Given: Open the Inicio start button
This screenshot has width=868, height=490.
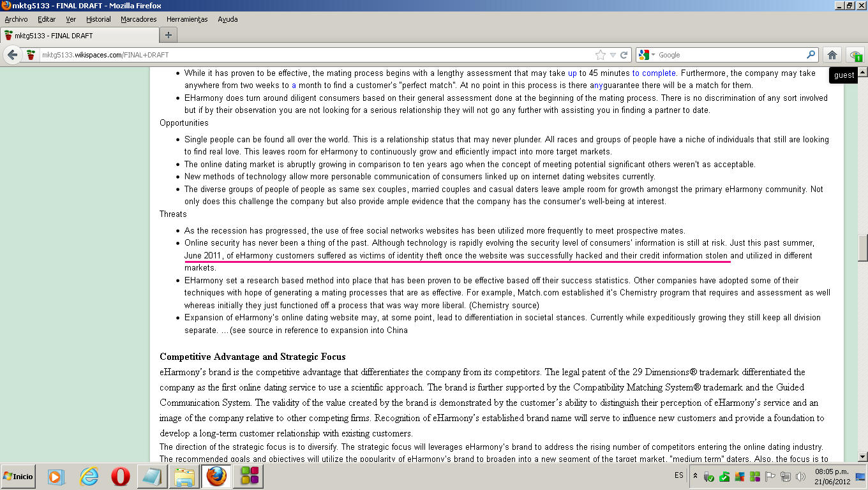Looking at the screenshot, I should click(x=19, y=477).
